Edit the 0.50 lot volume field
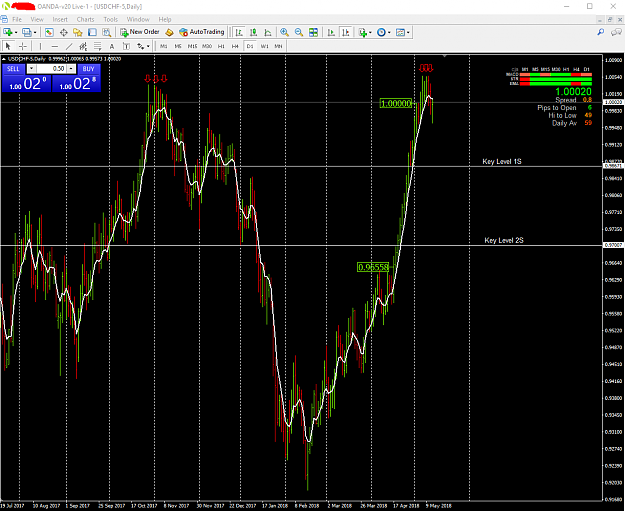Viewport: 625px width, 511px height. point(51,69)
